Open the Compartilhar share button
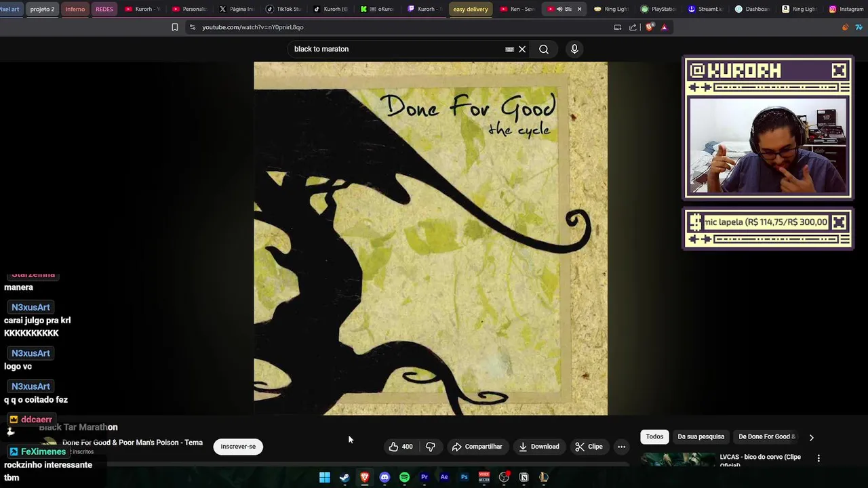Image resolution: width=868 pixels, height=488 pixels. point(477,447)
